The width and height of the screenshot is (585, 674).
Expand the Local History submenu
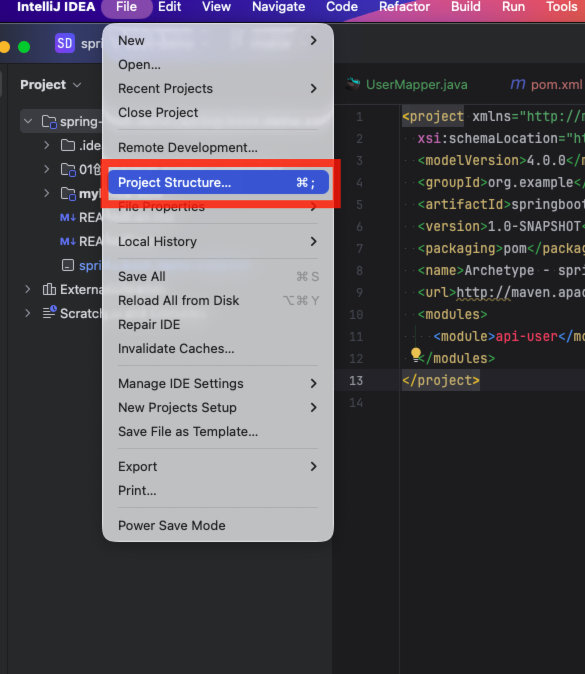point(218,242)
